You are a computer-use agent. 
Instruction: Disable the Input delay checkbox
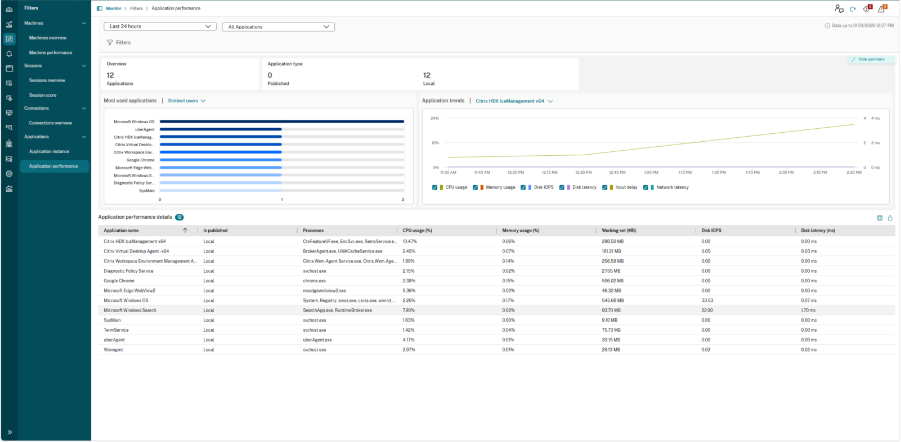point(604,187)
